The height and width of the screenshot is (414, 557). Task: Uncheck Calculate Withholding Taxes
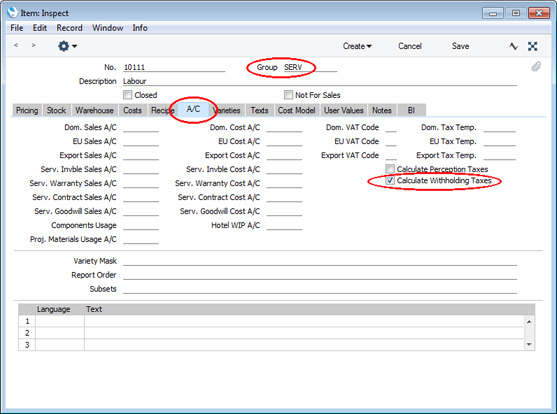[x=390, y=180]
